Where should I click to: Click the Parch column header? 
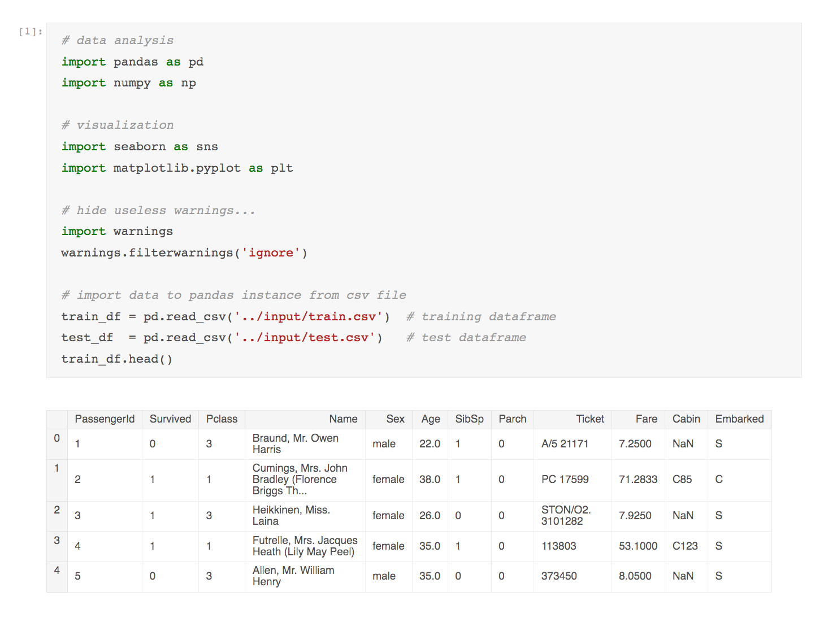click(x=512, y=419)
